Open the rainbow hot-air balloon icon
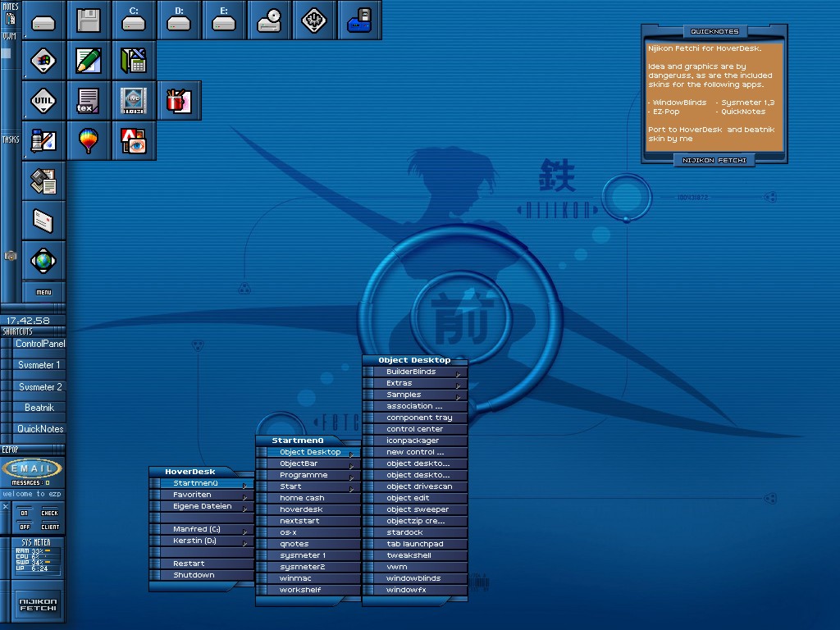This screenshot has width=840, height=630. coord(89,140)
